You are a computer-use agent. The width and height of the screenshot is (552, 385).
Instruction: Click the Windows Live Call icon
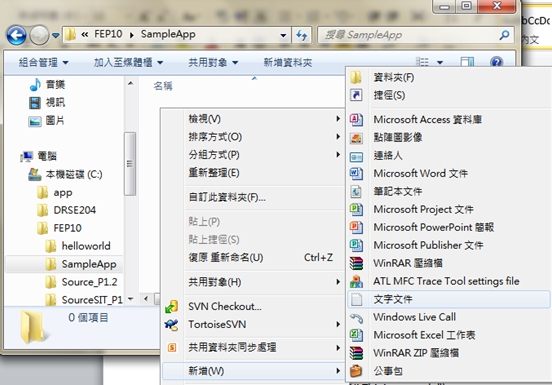coord(356,317)
